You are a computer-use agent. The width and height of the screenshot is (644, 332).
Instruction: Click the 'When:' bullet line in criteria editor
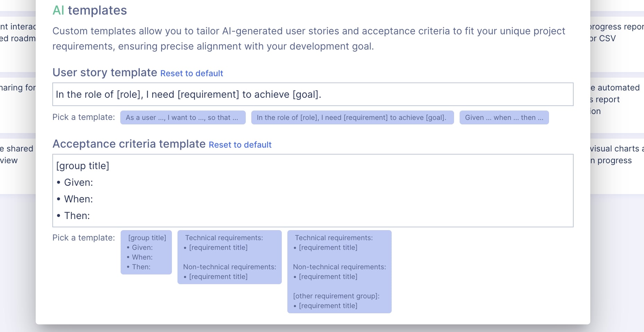79,199
